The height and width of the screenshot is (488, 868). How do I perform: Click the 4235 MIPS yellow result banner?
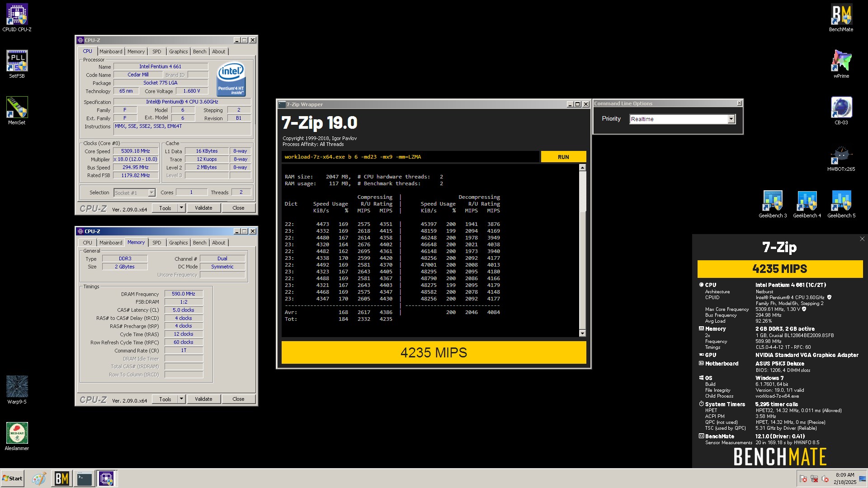click(434, 352)
